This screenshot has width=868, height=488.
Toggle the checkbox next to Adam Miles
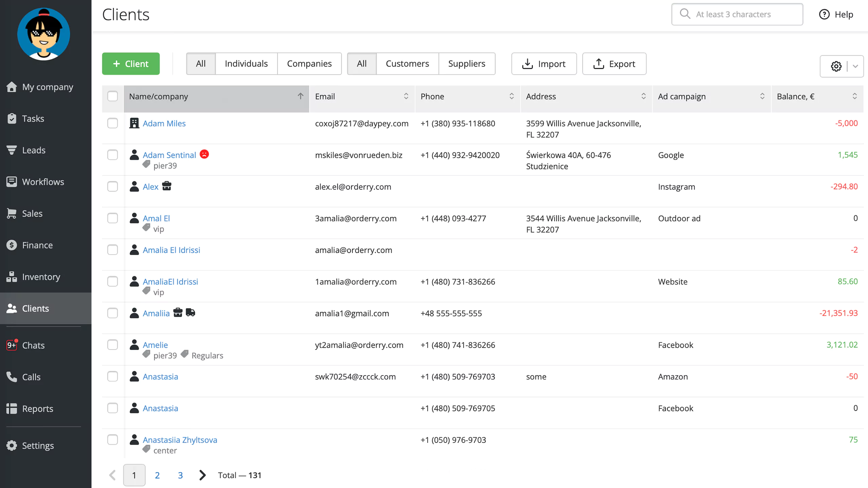pyautogui.click(x=112, y=123)
